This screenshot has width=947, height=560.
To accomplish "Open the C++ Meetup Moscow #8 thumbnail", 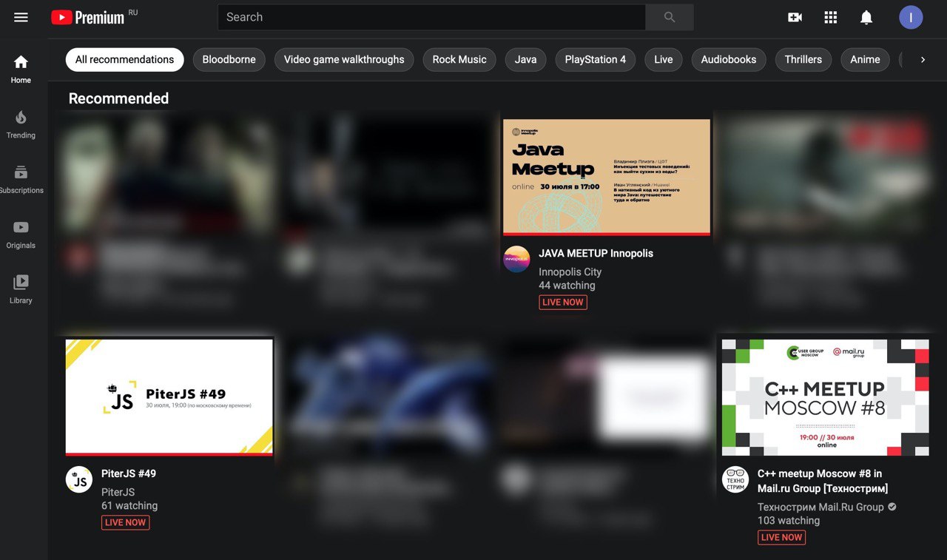I will click(826, 397).
